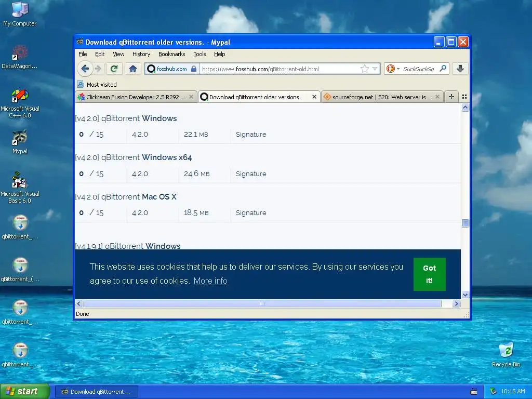Open the URL history dropdown arrow
This screenshot has width=532, height=399.
click(375, 69)
